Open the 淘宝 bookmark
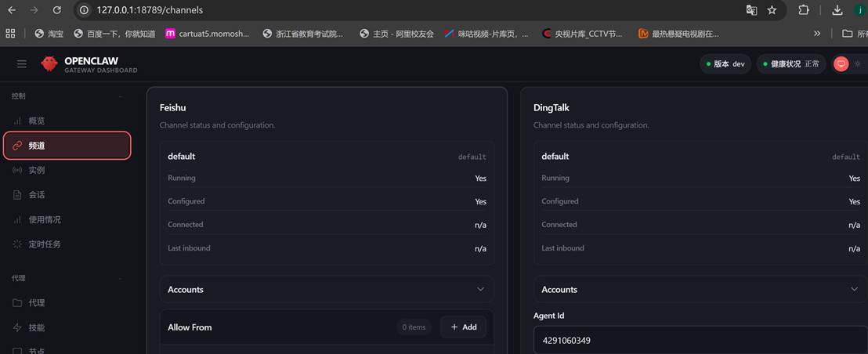 (x=49, y=34)
